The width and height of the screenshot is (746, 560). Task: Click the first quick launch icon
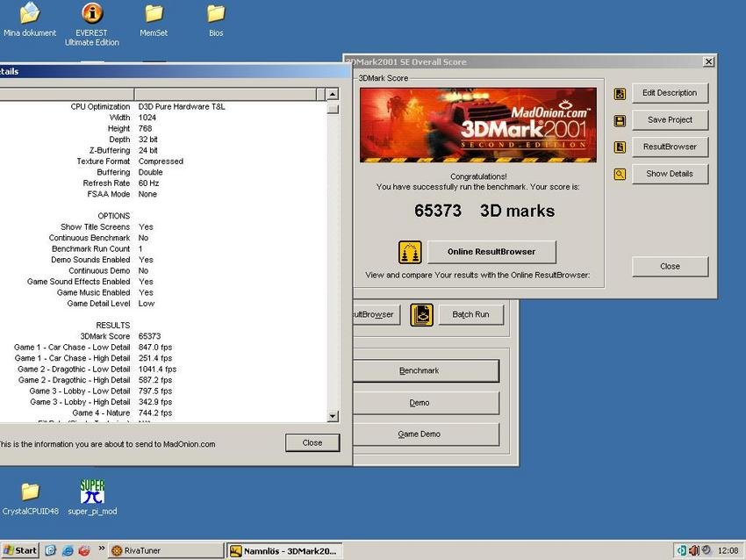click(50, 550)
